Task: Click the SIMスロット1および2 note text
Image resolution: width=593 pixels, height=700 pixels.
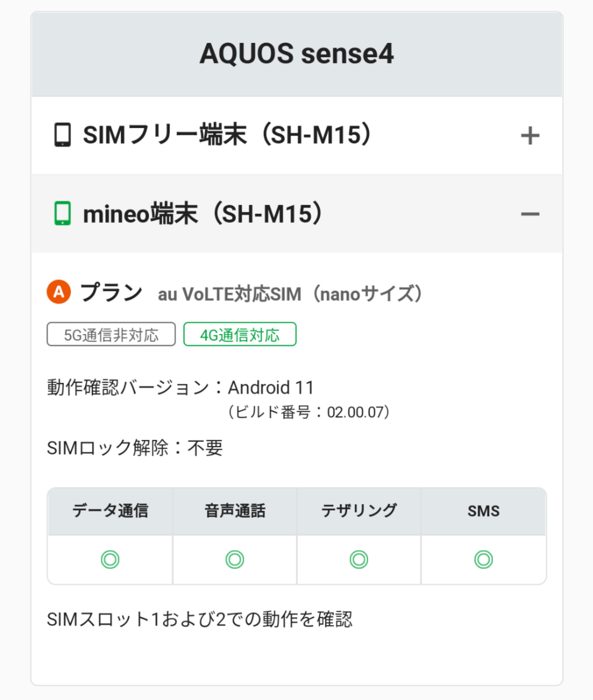Action: coord(199,619)
